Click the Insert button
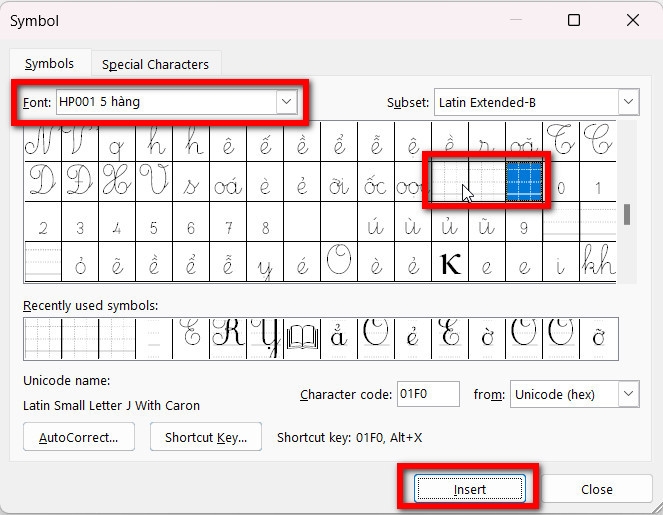663x515 pixels. pyautogui.click(x=470, y=489)
